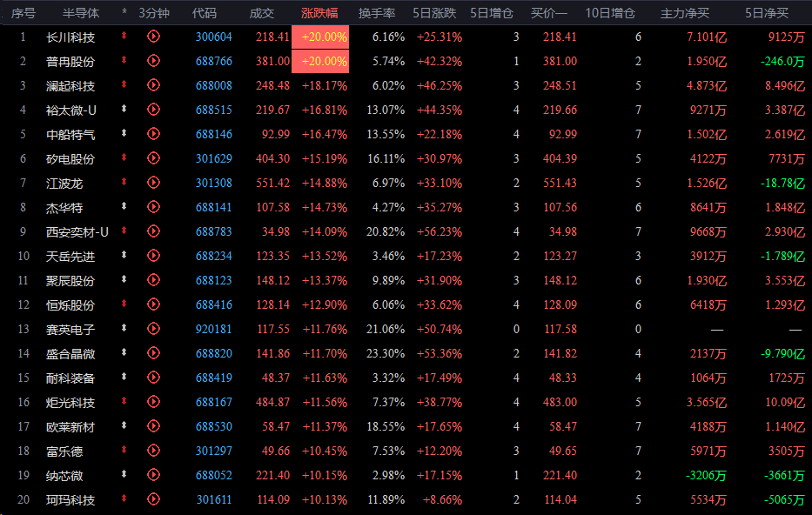Select the 长川科技 stock name
The image size is (812, 515).
tap(70, 37)
